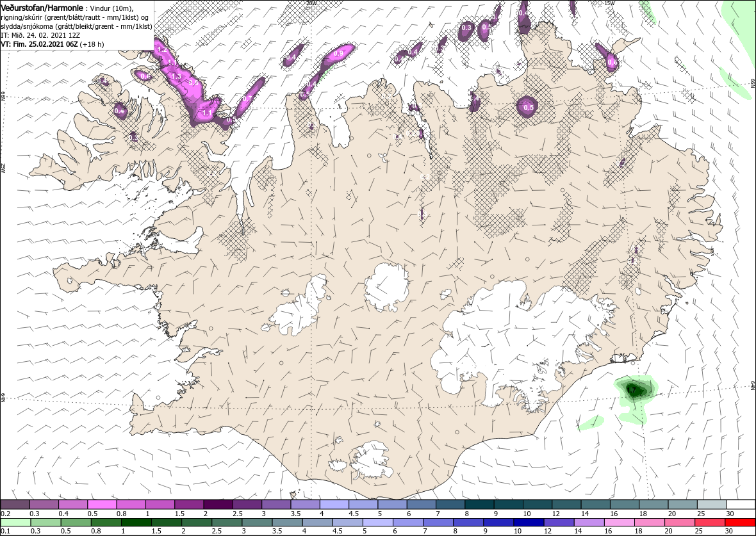Click the 0.7 snowfall value label
Screen dimensions: 756x536
point(247,99)
